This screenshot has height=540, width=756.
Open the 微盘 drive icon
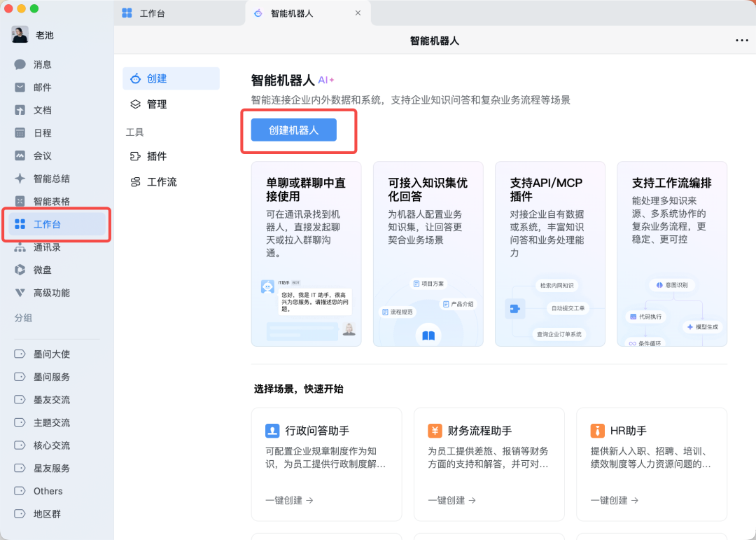click(20, 270)
